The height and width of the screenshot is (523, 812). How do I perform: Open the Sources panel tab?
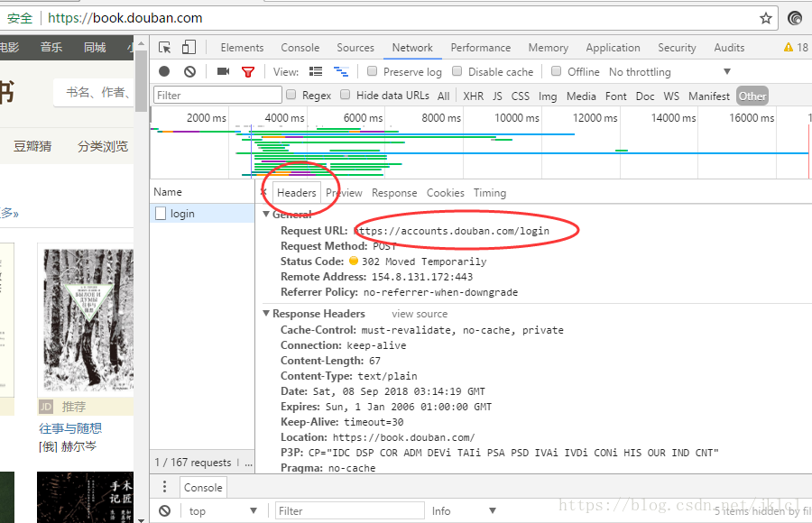tap(355, 48)
